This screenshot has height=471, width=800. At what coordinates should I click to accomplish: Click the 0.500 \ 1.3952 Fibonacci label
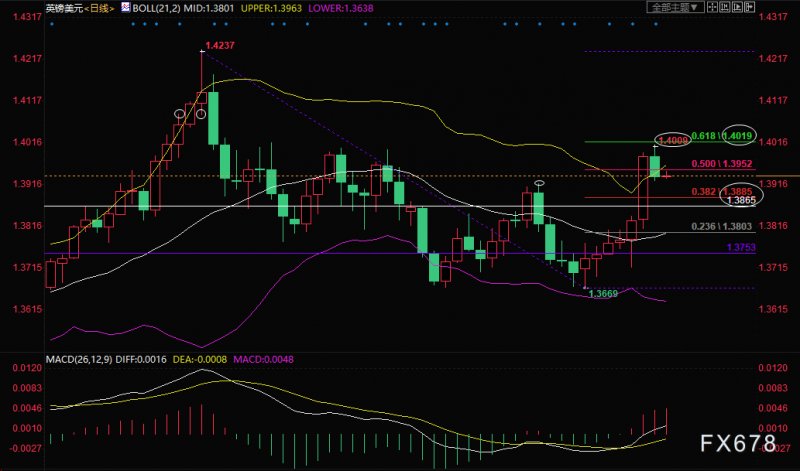pyautogui.click(x=722, y=164)
